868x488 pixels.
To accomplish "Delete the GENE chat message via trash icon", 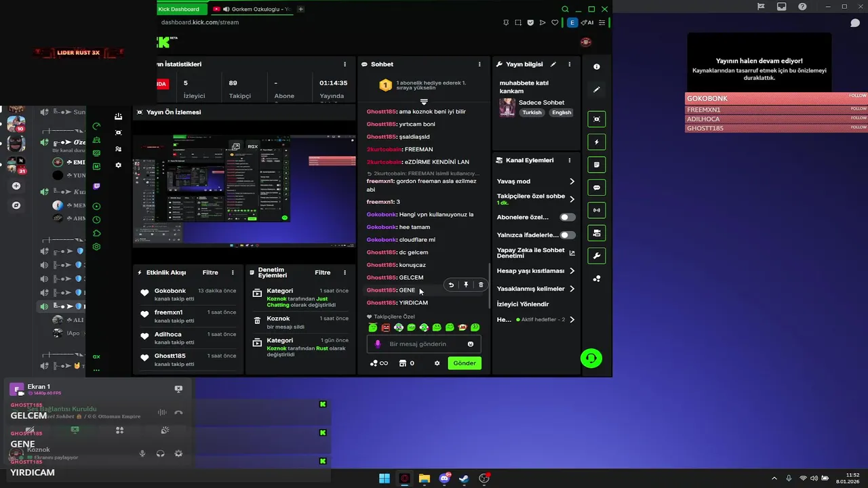I will 481,285.
